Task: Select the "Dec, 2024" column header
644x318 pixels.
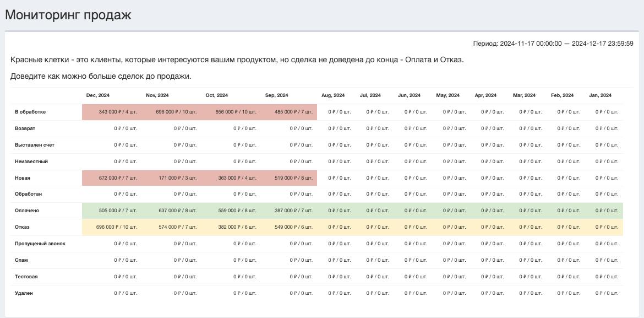Action: click(x=98, y=95)
